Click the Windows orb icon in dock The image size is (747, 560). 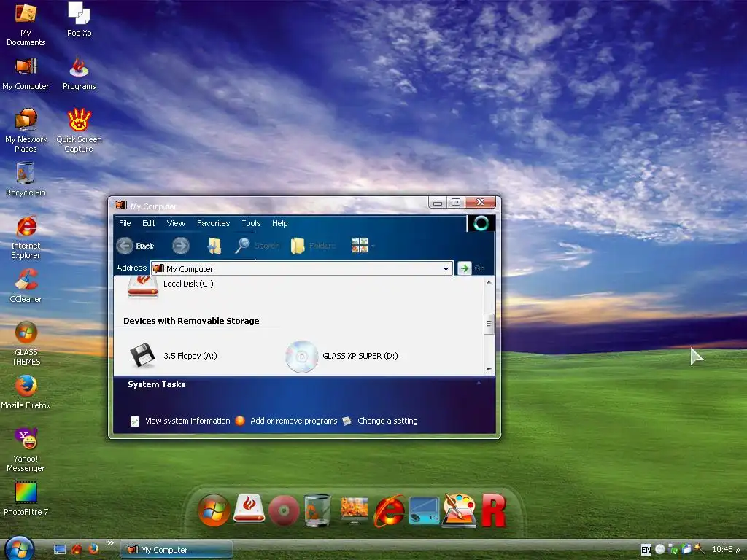tap(214, 510)
